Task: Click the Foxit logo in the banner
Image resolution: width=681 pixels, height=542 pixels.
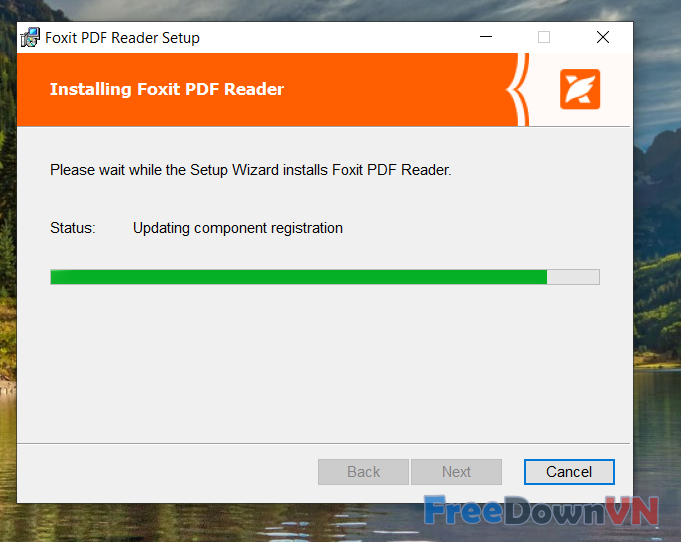Action: pyautogui.click(x=580, y=89)
